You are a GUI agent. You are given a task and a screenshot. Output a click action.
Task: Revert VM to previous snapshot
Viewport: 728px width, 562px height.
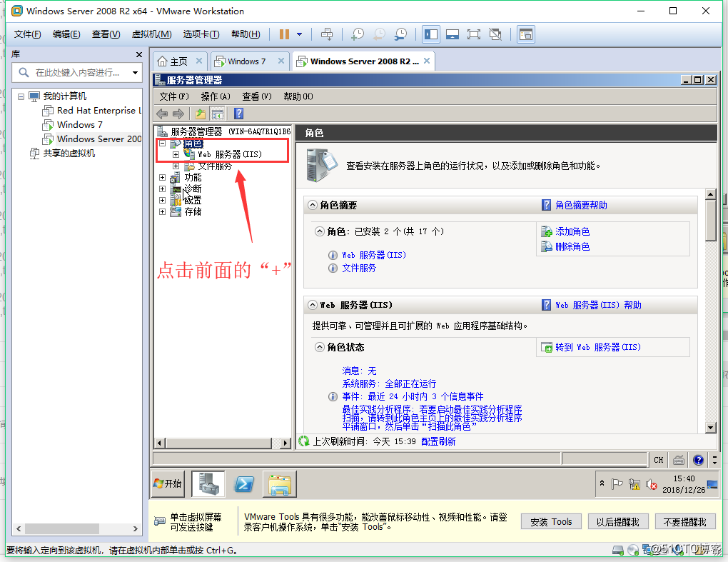379,34
